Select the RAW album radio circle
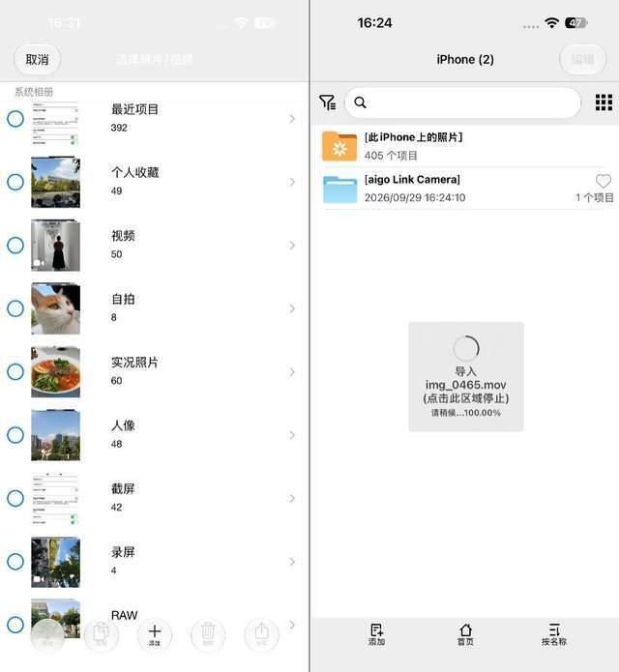619x672 pixels. tap(15, 625)
